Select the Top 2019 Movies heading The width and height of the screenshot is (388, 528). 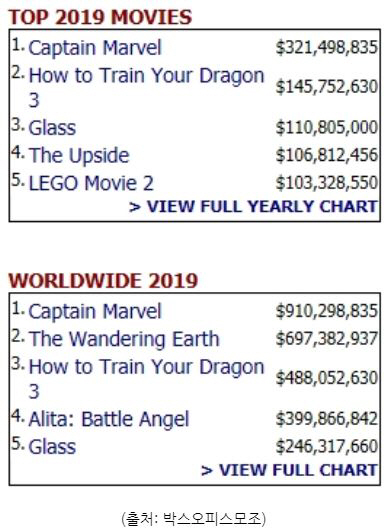(100, 17)
